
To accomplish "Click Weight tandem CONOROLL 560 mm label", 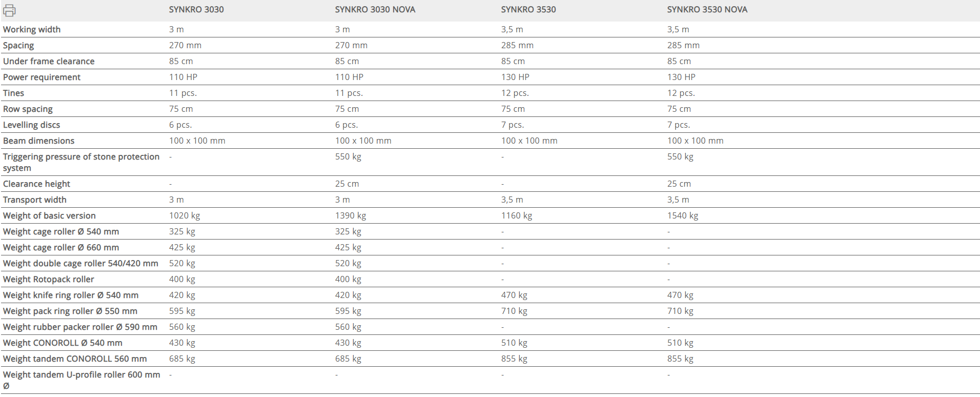I will (x=75, y=359).
